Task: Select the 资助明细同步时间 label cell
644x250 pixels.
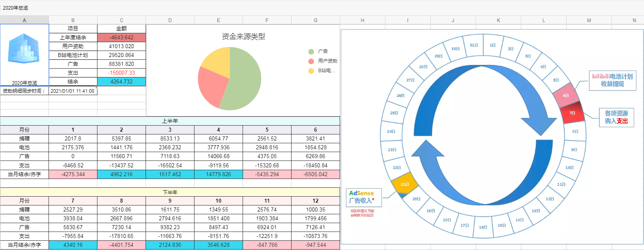Action: 24,91
